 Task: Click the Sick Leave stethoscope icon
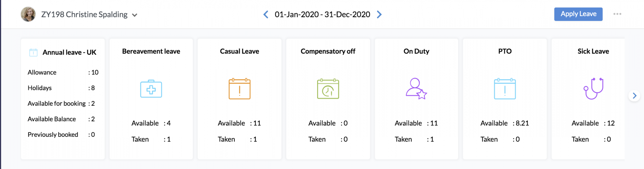(593, 89)
